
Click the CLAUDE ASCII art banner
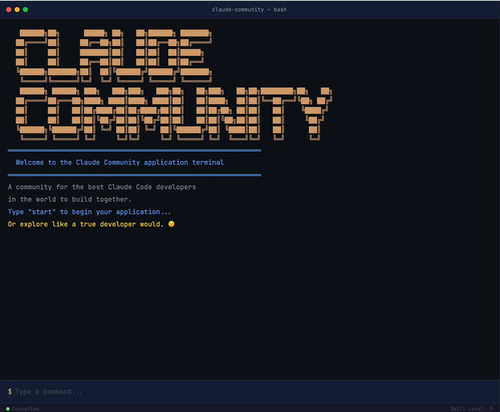click(114, 56)
